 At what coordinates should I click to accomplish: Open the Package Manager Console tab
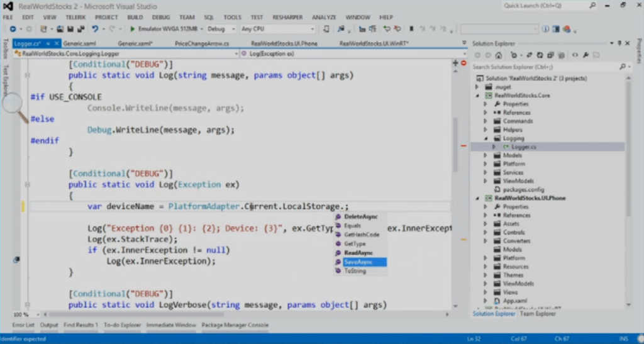click(235, 325)
